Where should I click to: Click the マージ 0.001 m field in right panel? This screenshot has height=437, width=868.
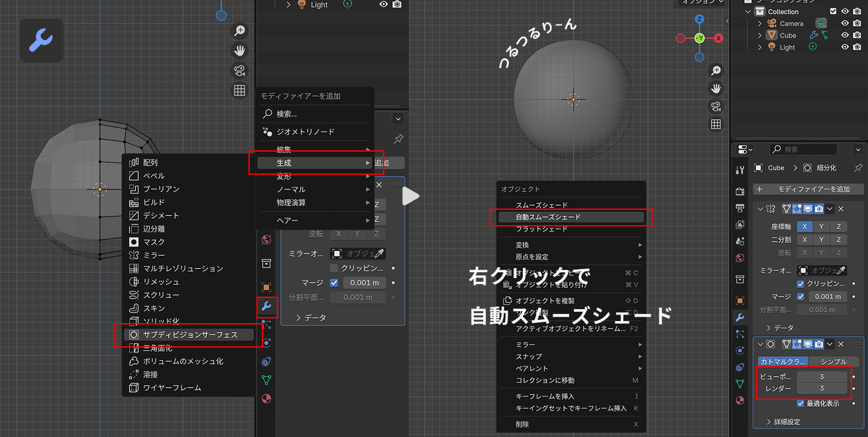827,297
